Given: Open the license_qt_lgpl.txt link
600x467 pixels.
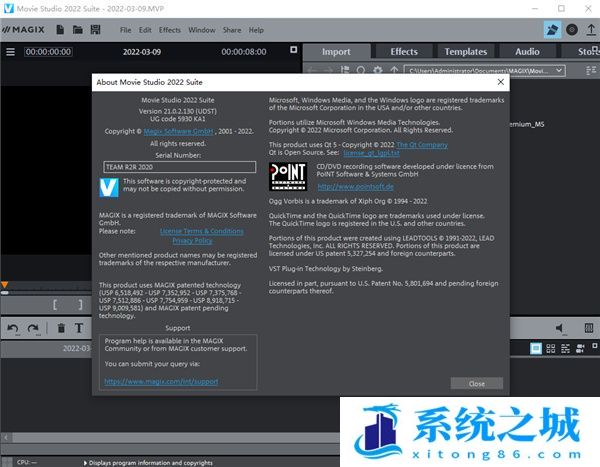Looking at the screenshot, I should click(371, 153).
